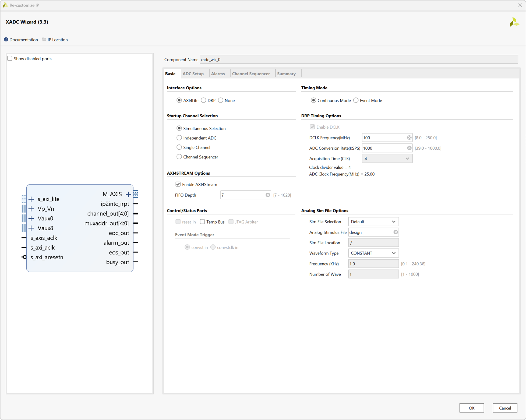The width and height of the screenshot is (526, 420).
Task: Clear the DCLK Frequency field with its X icon
Action: 409,138
